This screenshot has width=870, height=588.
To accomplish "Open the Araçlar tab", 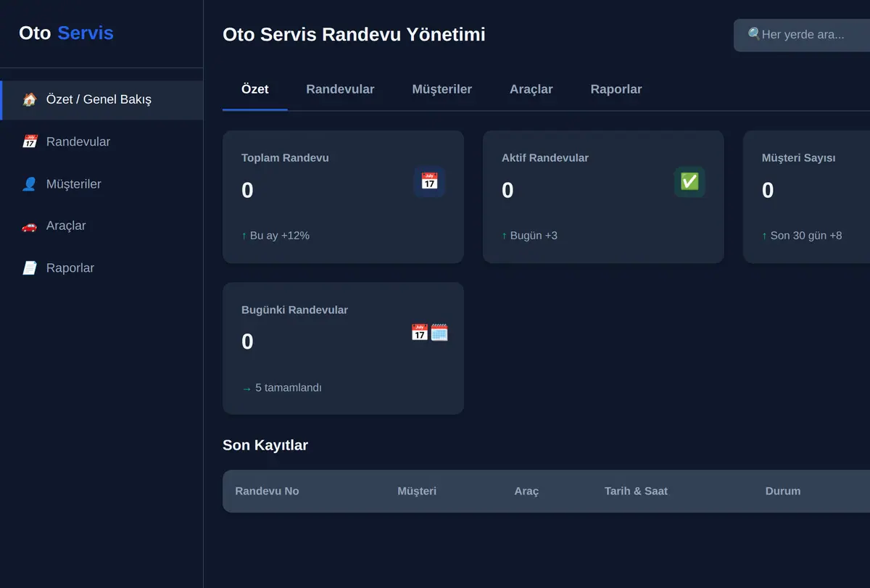I will pos(531,89).
